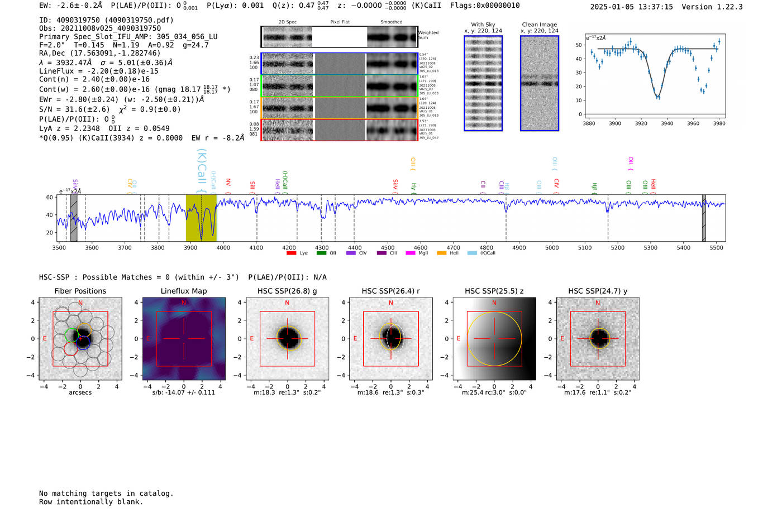Click the HSC-SSP Possible Matches line
This screenshot has height=532, width=782.
tap(183, 277)
